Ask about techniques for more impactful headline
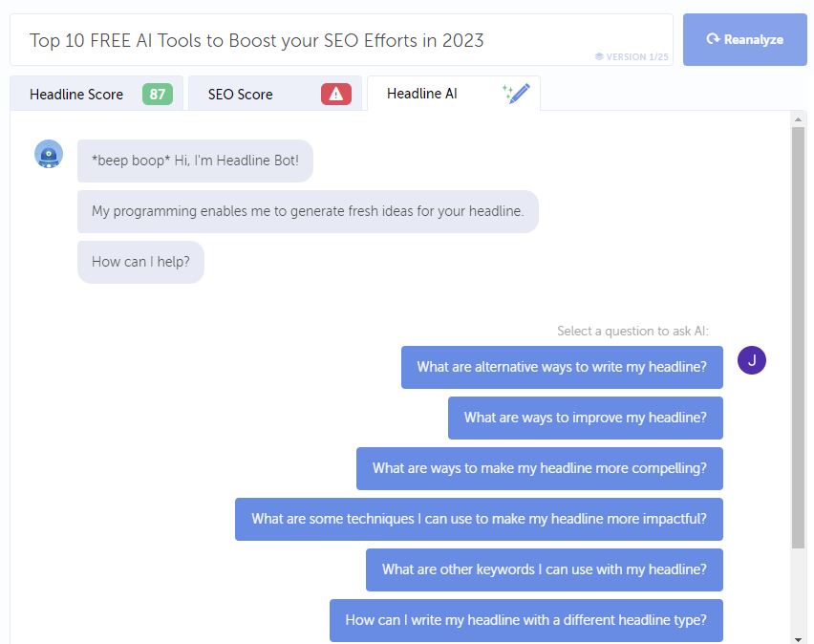The height and width of the screenshot is (644, 814). pos(479,519)
